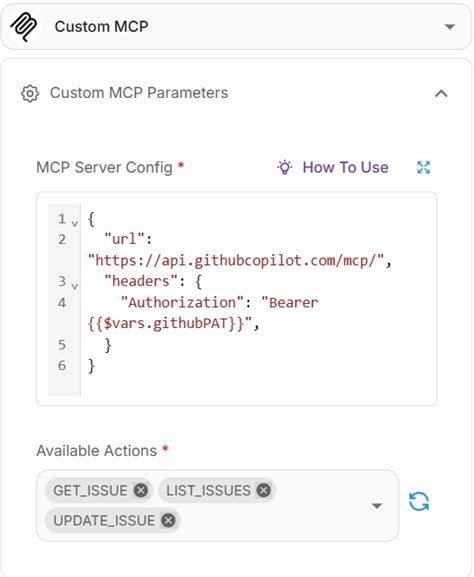Fold code at line 1 arrow
474x577 pixels.
75,223
